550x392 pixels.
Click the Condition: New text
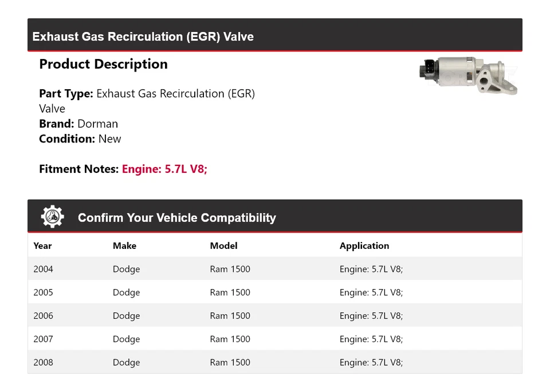click(x=80, y=138)
